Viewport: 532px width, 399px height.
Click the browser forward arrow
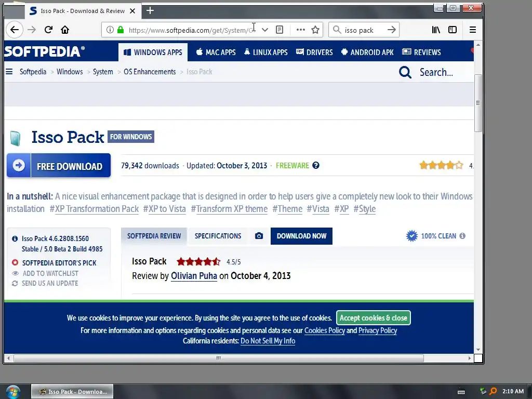tap(32, 30)
